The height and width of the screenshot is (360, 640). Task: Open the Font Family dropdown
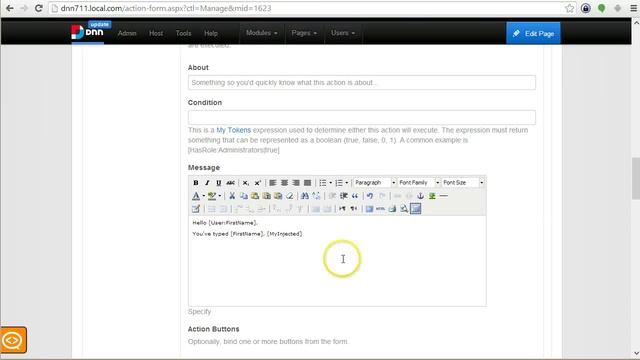pos(418,183)
